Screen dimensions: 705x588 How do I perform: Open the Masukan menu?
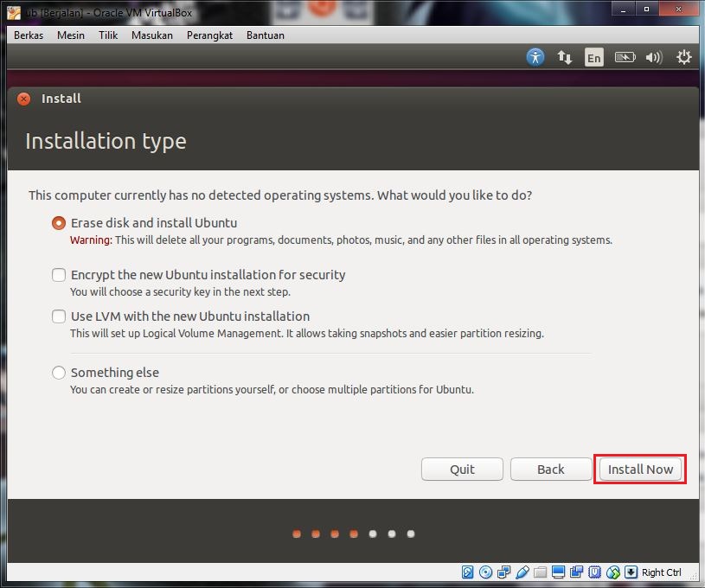(x=152, y=35)
